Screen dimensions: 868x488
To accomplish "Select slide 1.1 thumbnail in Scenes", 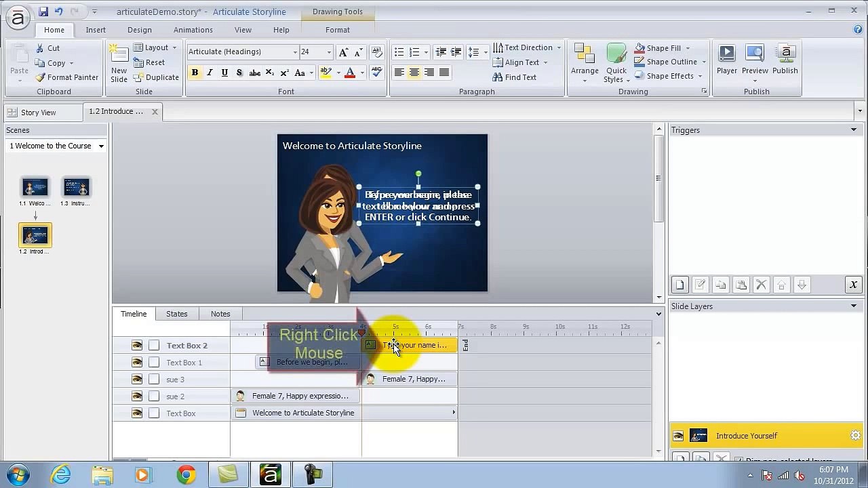I will (35, 187).
